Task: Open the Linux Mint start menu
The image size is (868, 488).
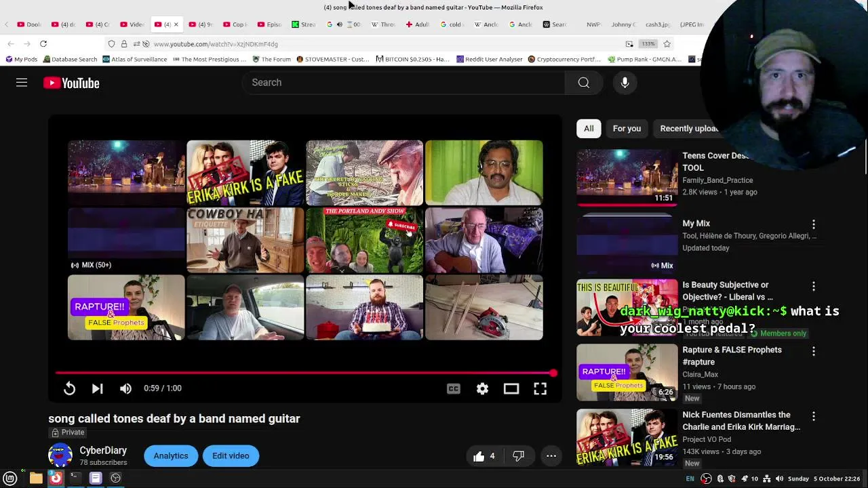Action: (x=10, y=478)
